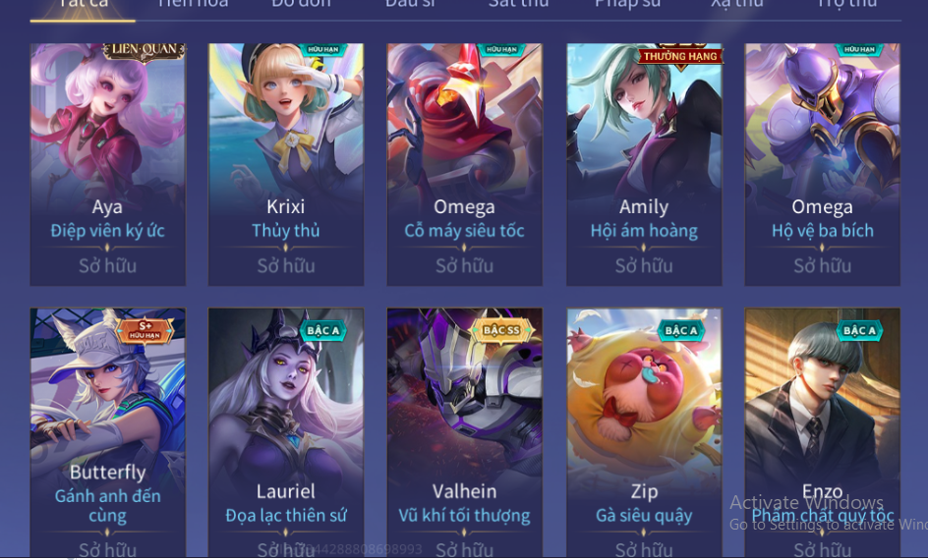Click the THƯỞNG HẠNG badge on Amily
This screenshot has width=928, height=560.
(x=680, y=57)
